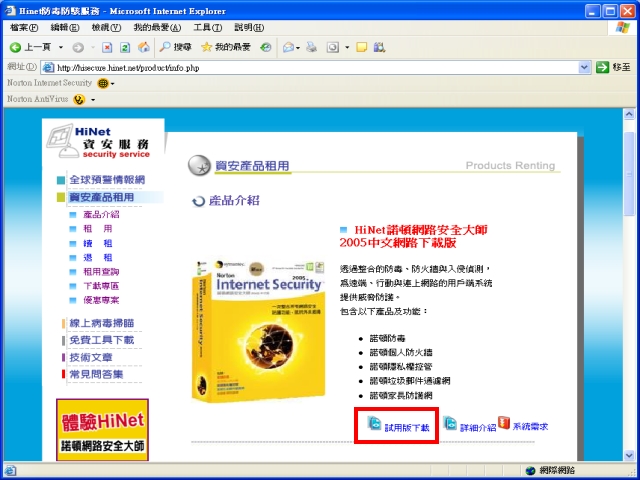Click the vertical scrollbar thumb
Image resolution: width=640 pixels, height=480 pixels.
(629, 174)
